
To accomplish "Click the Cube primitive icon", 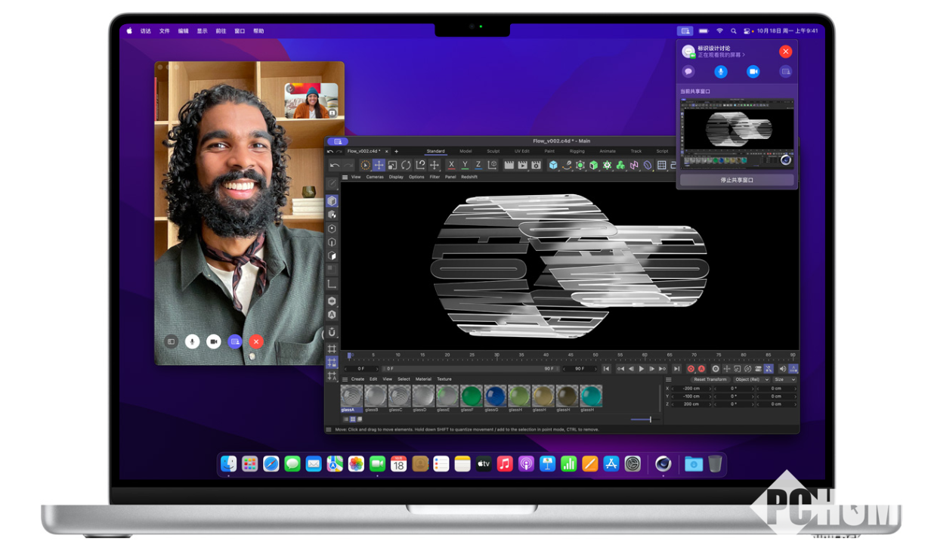I will pyautogui.click(x=553, y=165).
